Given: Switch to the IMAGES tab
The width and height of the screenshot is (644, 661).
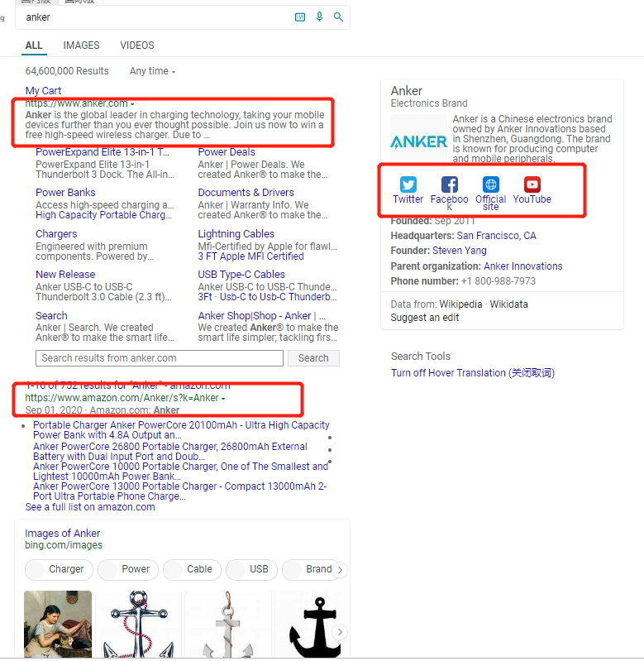Looking at the screenshot, I should pos(81,46).
